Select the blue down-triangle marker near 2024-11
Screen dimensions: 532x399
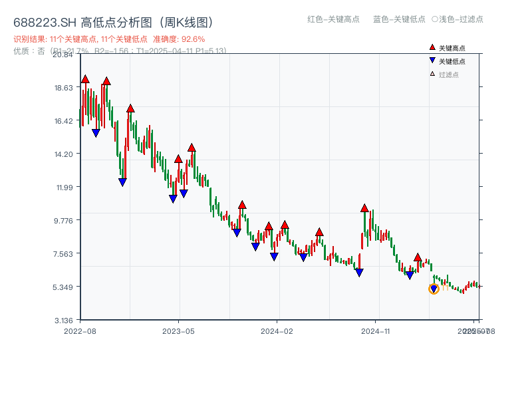click(x=360, y=270)
